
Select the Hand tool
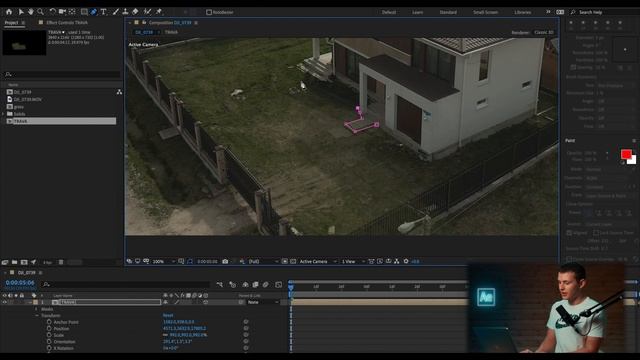coord(31,12)
